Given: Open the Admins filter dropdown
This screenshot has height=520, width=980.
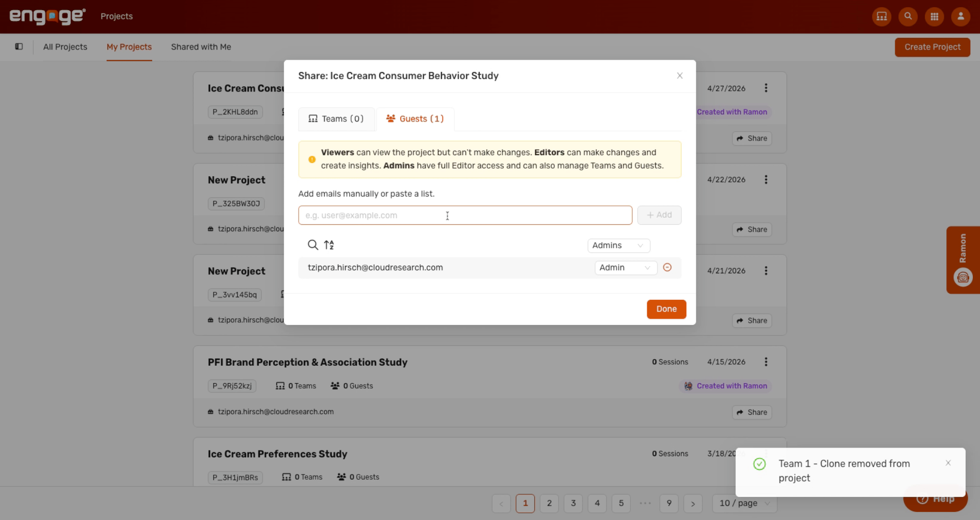Looking at the screenshot, I should pyautogui.click(x=619, y=245).
